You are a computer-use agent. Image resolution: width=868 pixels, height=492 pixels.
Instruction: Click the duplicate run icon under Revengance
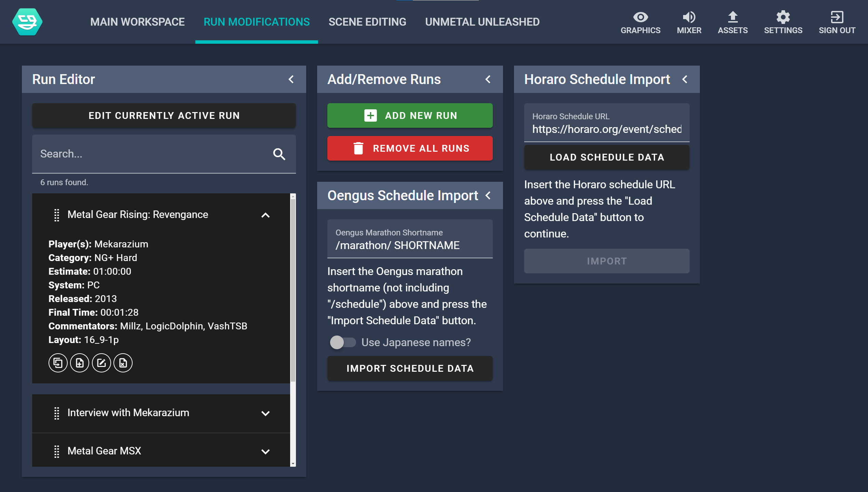(x=58, y=363)
